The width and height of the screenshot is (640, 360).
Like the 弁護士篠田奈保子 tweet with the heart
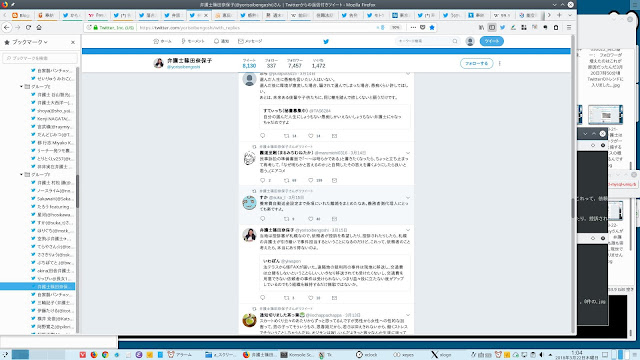[311, 298]
